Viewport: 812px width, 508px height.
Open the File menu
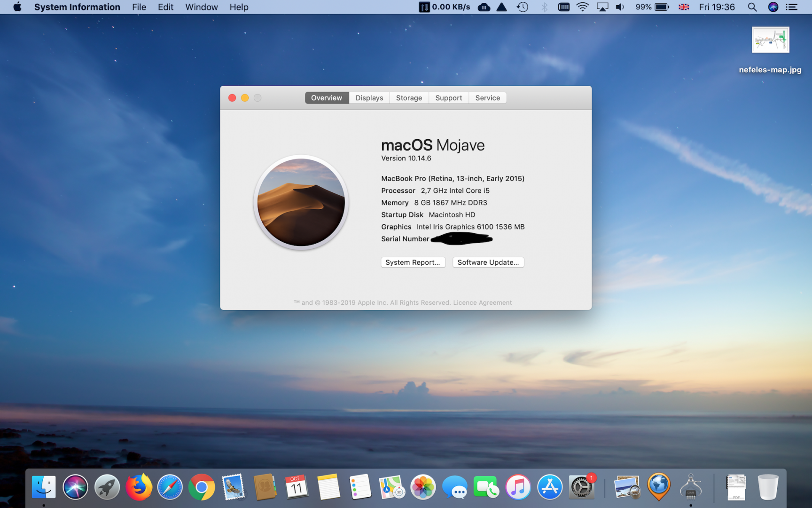click(x=139, y=7)
